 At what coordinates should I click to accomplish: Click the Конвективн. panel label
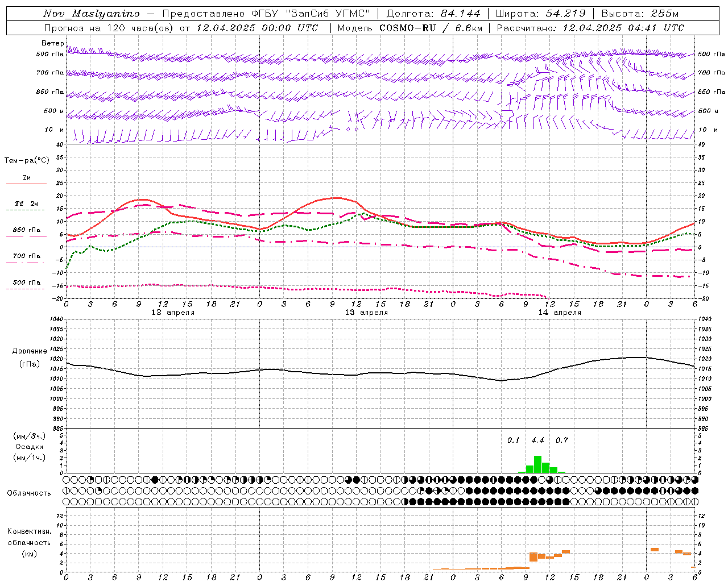[x=29, y=531]
